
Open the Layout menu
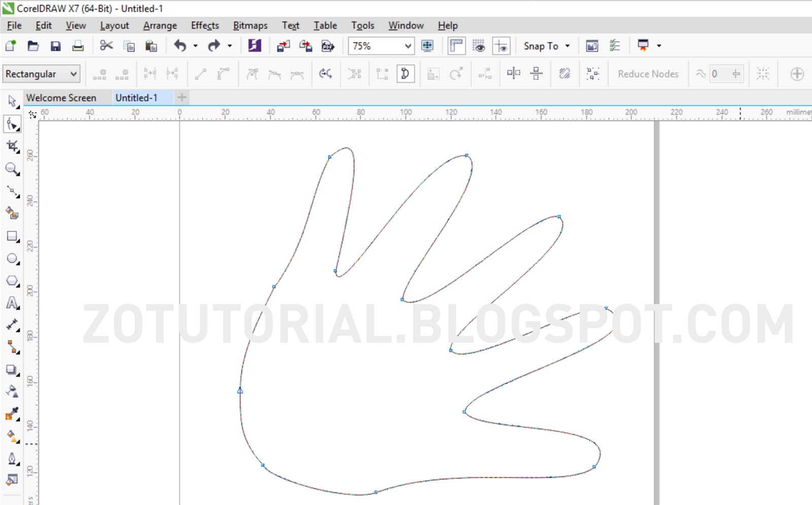pyautogui.click(x=114, y=25)
